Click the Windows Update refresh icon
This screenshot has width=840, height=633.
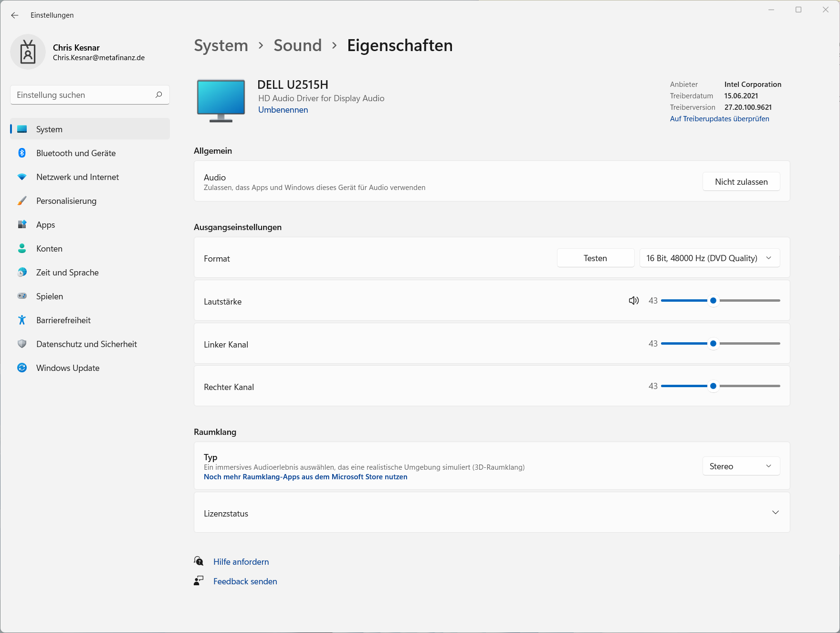tap(22, 368)
